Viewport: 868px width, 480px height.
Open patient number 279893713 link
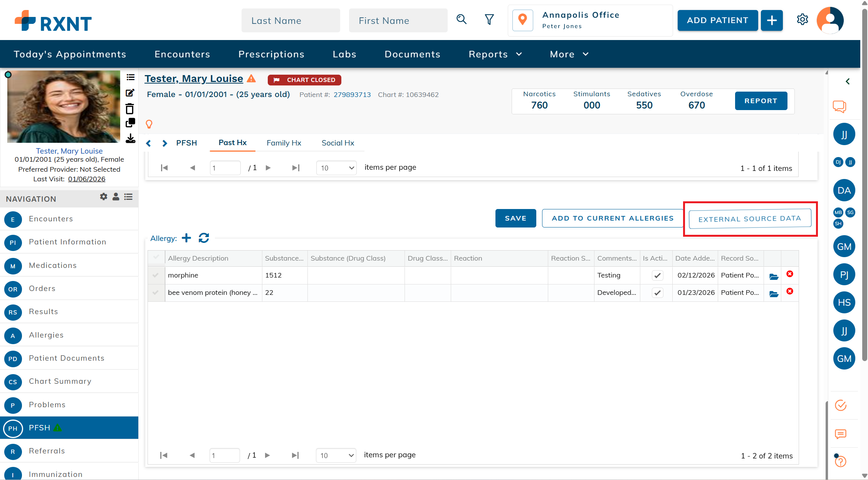click(x=352, y=95)
